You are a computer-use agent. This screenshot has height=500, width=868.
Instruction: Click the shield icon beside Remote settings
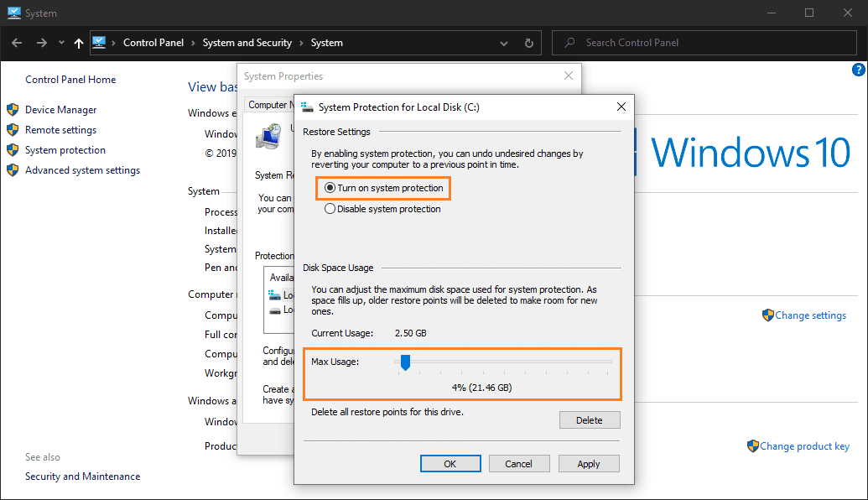coord(13,129)
